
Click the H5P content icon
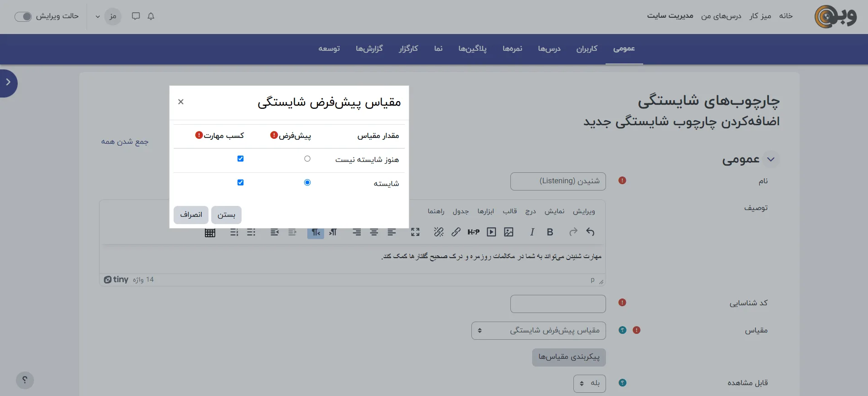[x=474, y=232]
